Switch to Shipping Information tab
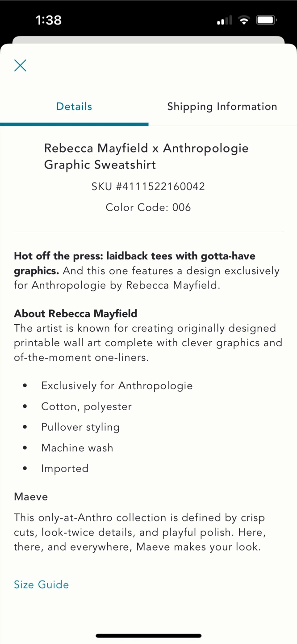Viewport: 297px width, 644px height. click(222, 106)
